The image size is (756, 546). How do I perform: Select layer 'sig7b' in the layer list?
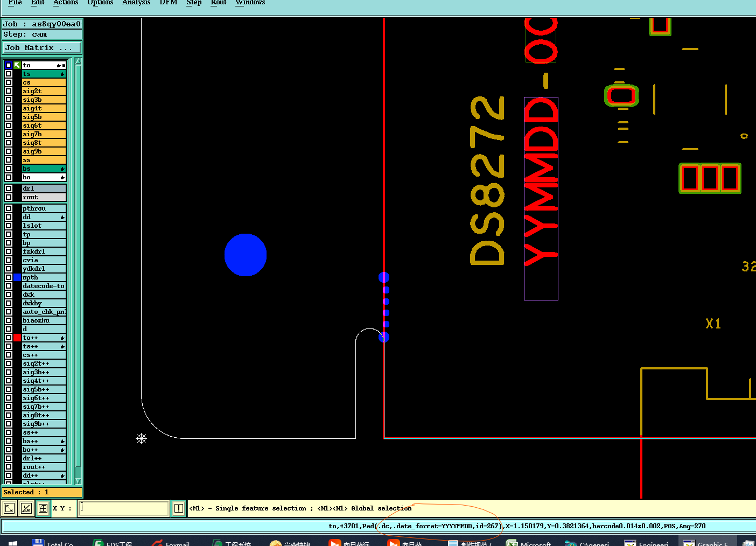[44, 134]
